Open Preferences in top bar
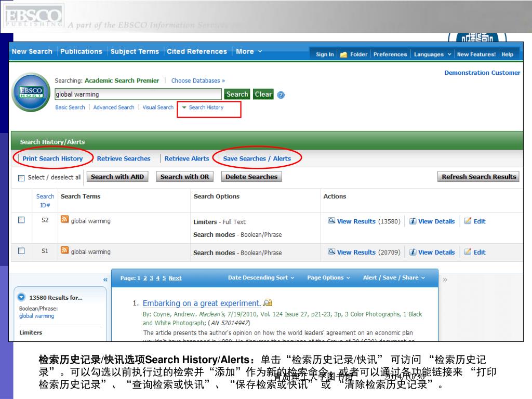The width and height of the screenshot is (532, 399). pyautogui.click(x=390, y=54)
